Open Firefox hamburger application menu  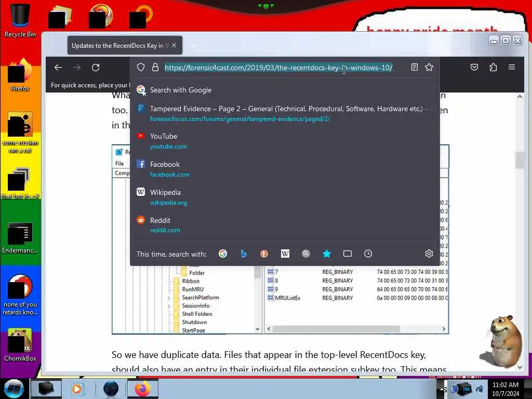pyautogui.click(x=512, y=67)
